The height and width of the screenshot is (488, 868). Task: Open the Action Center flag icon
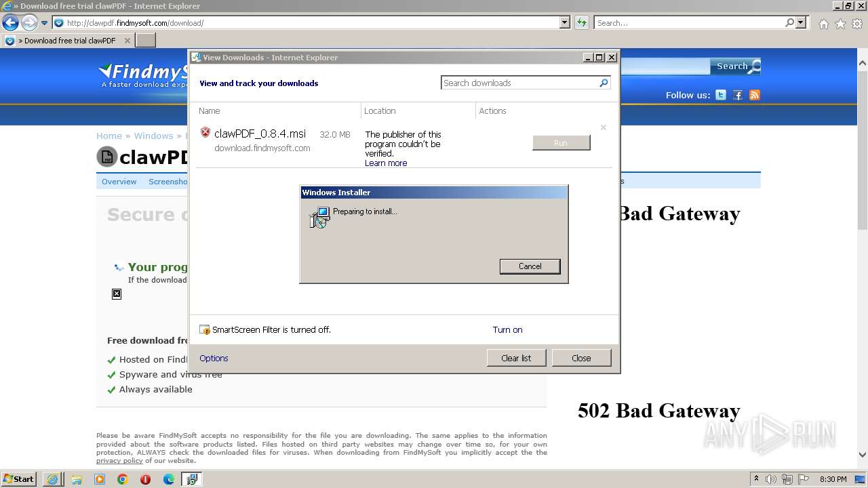[803, 479]
